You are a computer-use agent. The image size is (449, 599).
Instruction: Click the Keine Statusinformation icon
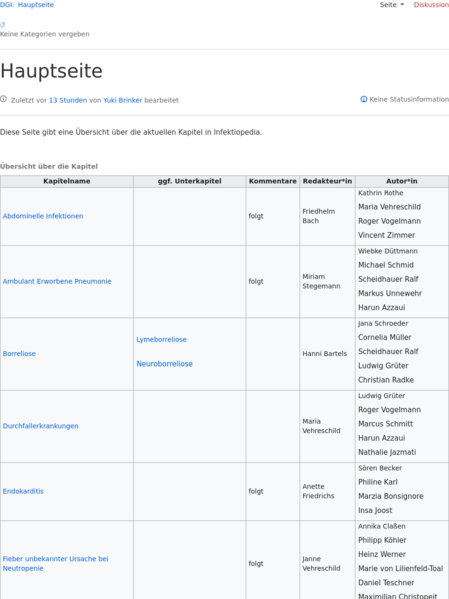click(x=364, y=99)
